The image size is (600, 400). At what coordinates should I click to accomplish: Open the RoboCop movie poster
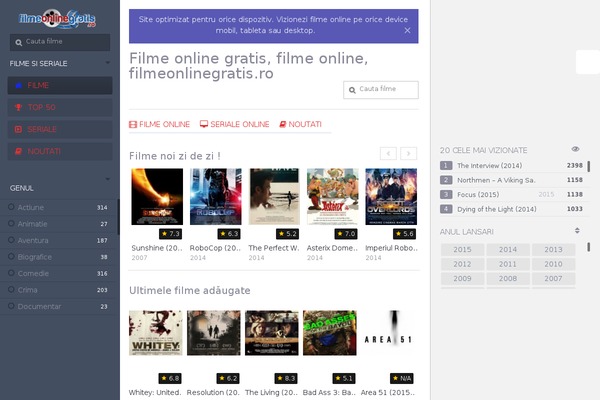point(215,197)
